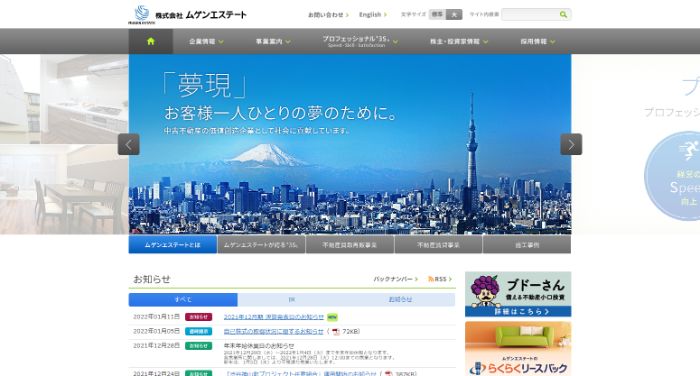
Task: Open the 2021年12月24日 news headline link
Action: pos(300,373)
